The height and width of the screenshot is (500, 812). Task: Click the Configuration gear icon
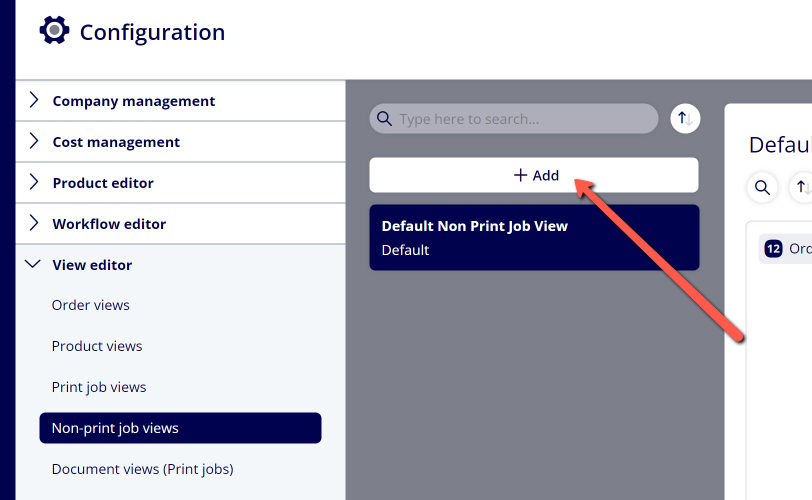(54, 31)
